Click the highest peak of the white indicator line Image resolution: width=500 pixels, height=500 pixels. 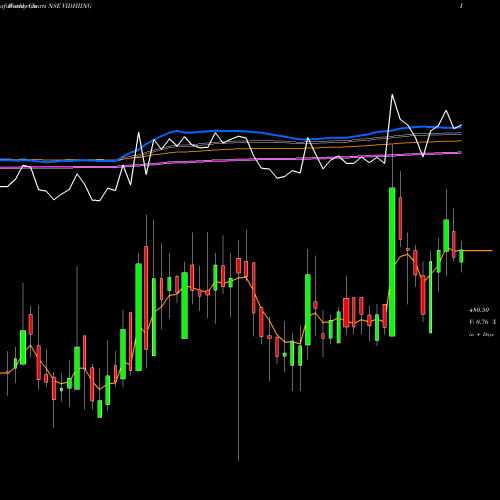pos(392,95)
